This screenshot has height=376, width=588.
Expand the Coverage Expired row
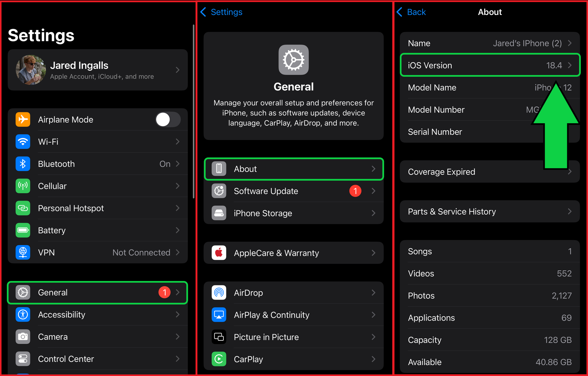(470, 172)
